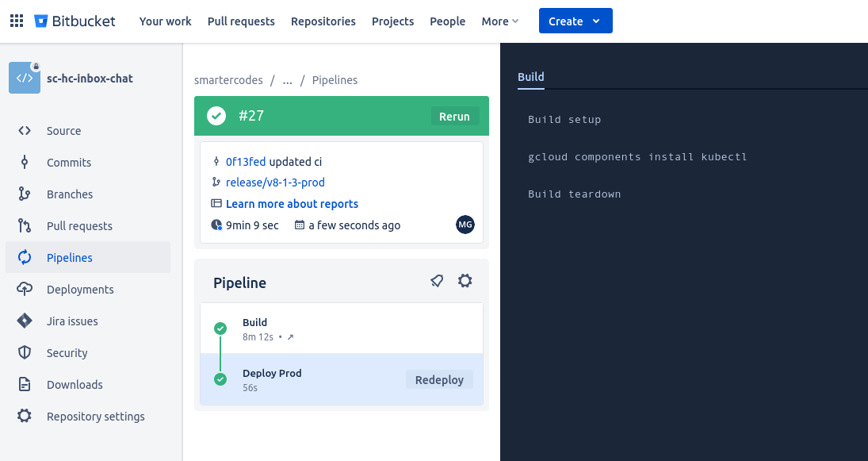This screenshot has width=868, height=461.
Task: Open the Create dropdown button
Action: [x=575, y=21]
